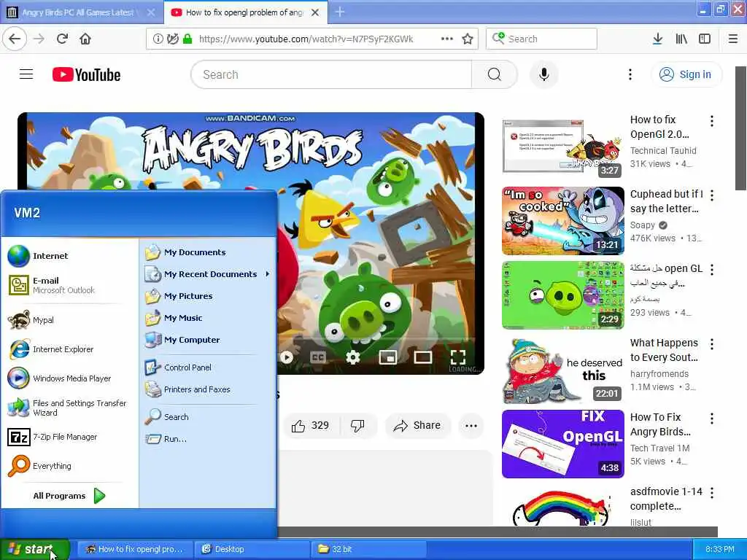This screenshot has width=747, height=560.
Task: Open Printers and Faxes
Action: [208, 389]
